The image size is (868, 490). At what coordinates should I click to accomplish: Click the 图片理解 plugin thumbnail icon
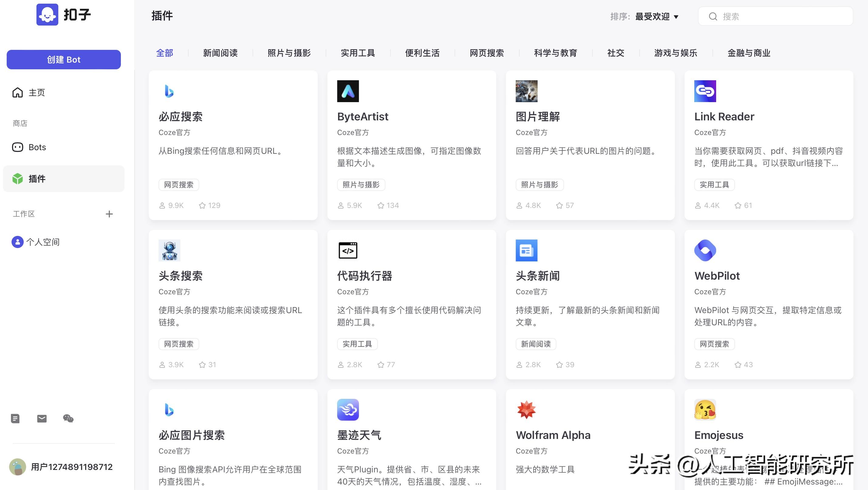coord(526,91)
